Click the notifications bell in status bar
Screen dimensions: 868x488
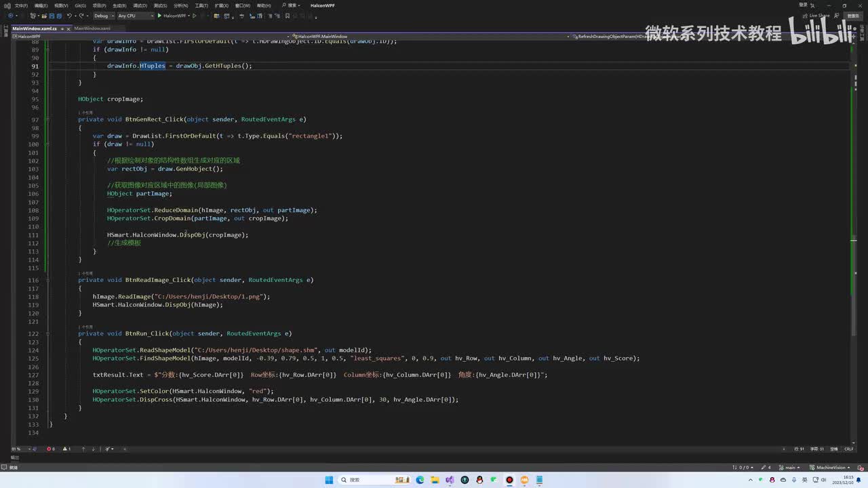(x=861, y=467)
